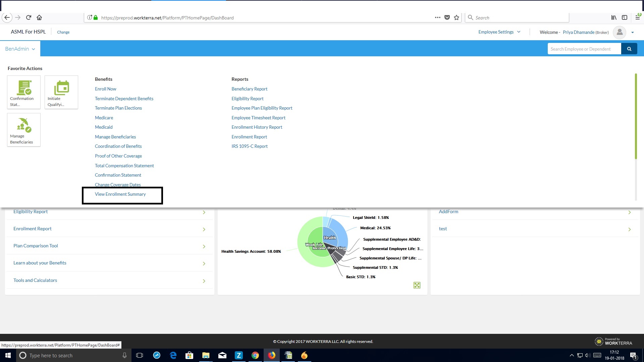The width and height of the screenshot is (644, 362).
Task: Open the Enroll Now link
Action: coord(105,89)
